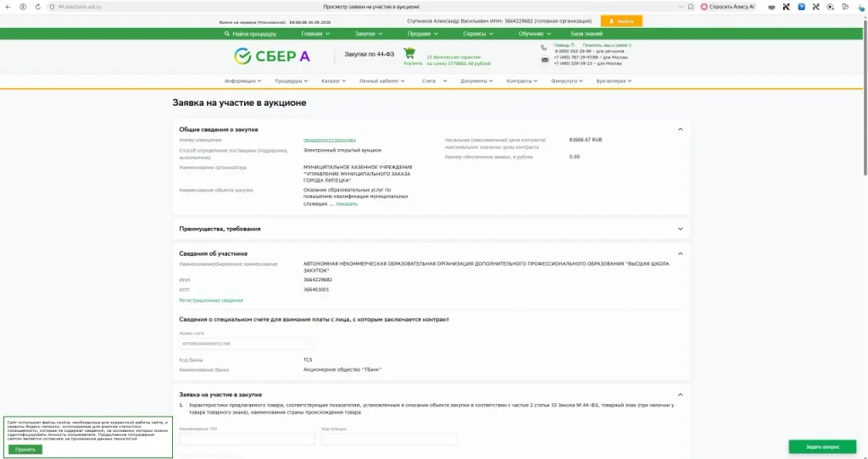Open the Закупки dropdown in green bar

point(369,34)
